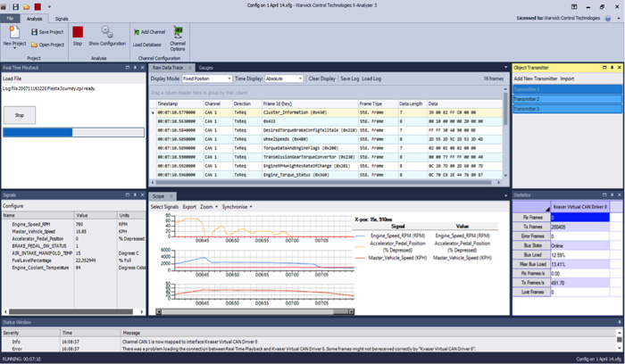The height and width of the screenshot is (364, 625).
Task: Open the Zoom dropdown in Scope
Action: click(x=208, y=207)
